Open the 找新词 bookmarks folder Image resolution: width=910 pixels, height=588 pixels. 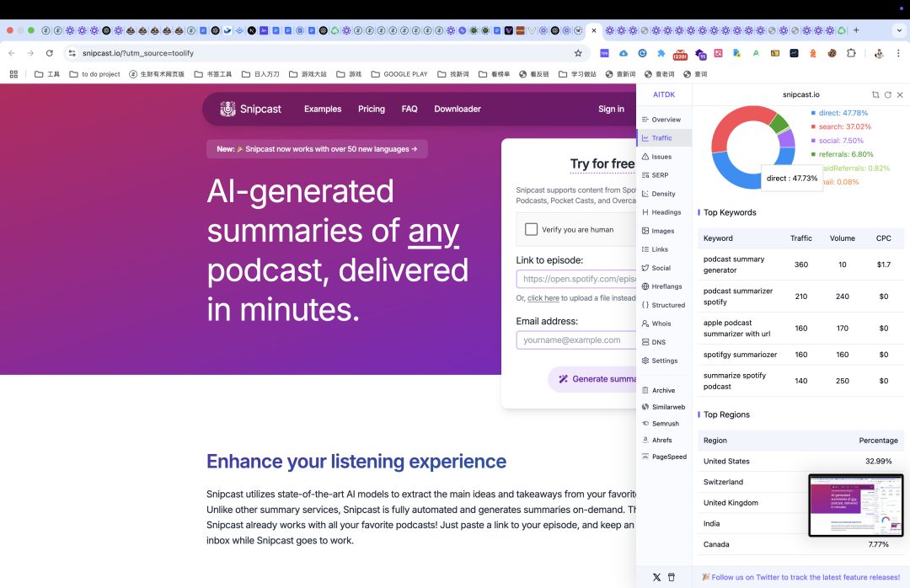point(452,74)
